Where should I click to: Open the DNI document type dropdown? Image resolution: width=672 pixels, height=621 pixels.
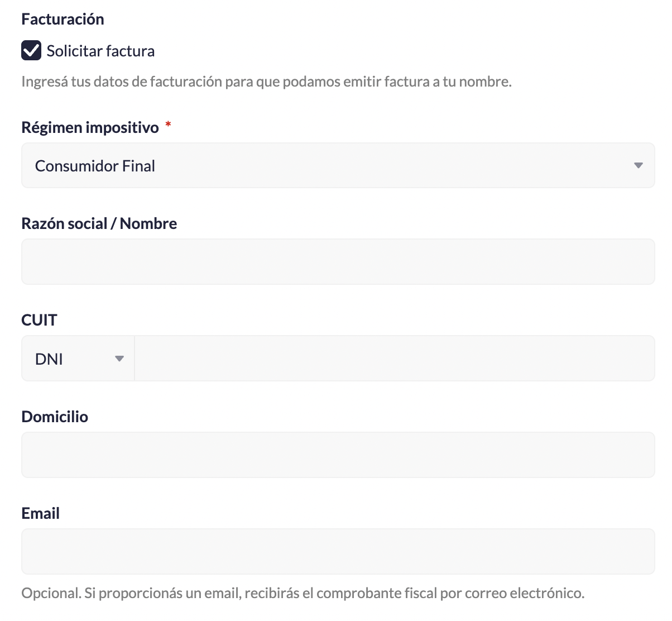78,359
